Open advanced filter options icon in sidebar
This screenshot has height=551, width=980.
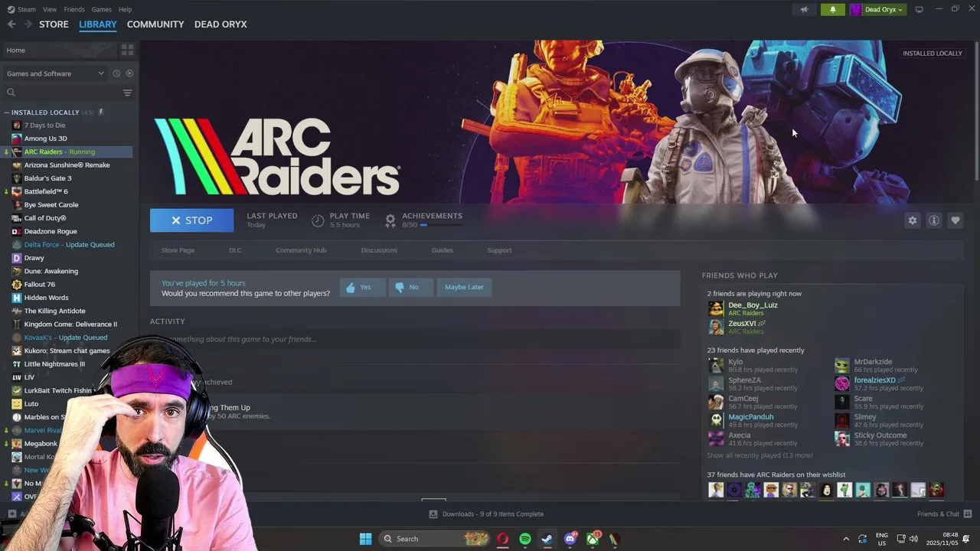point(127,93)
